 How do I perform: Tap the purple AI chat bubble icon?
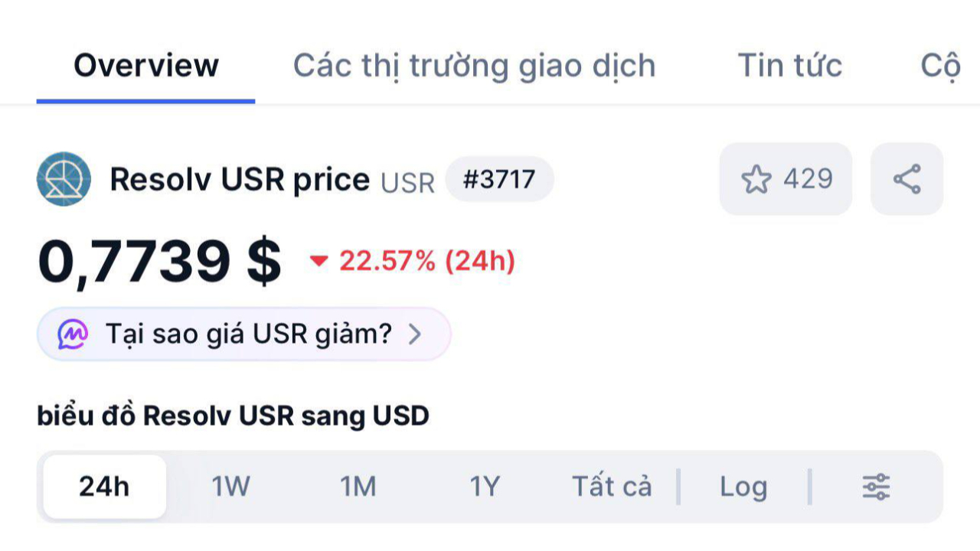(73, 334)
